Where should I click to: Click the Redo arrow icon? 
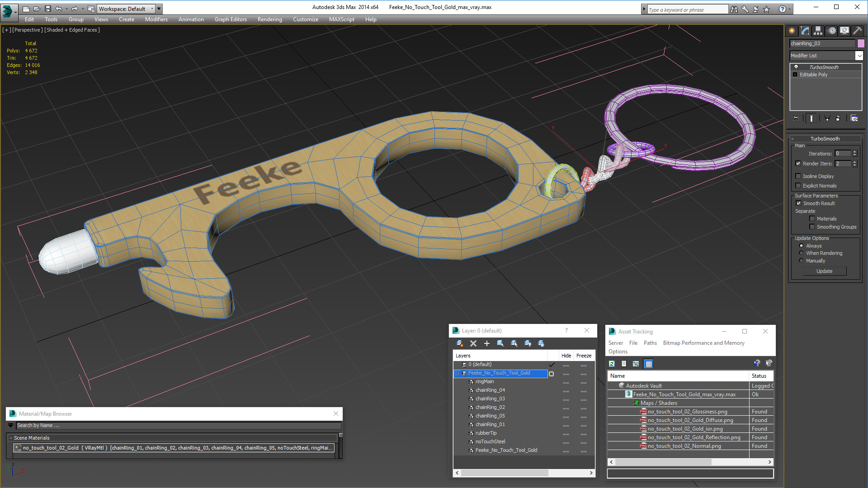75,9
